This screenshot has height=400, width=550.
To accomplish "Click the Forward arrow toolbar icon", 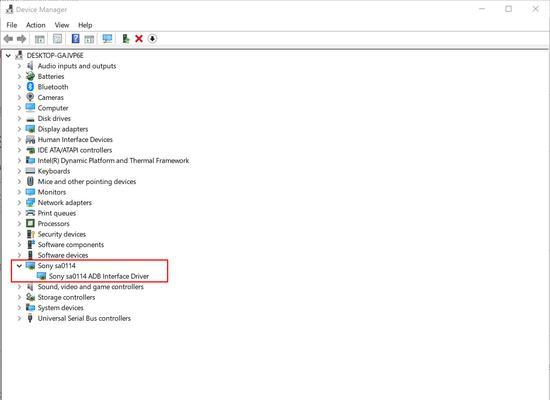I will pos(21,39).
